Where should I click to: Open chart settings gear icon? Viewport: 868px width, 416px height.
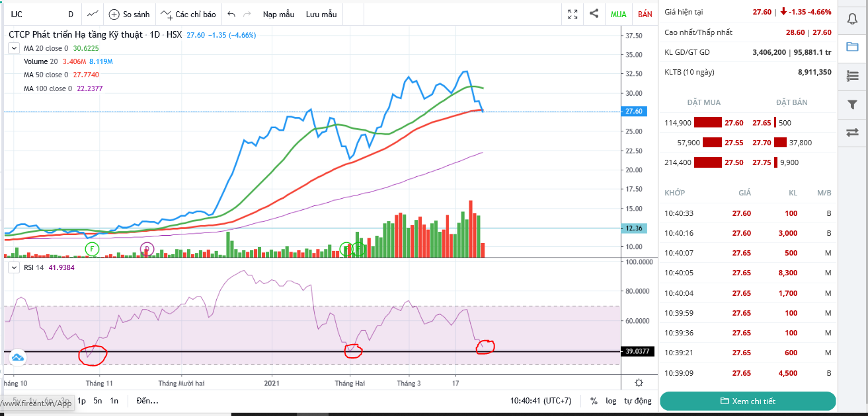click(x=639, y=382)
